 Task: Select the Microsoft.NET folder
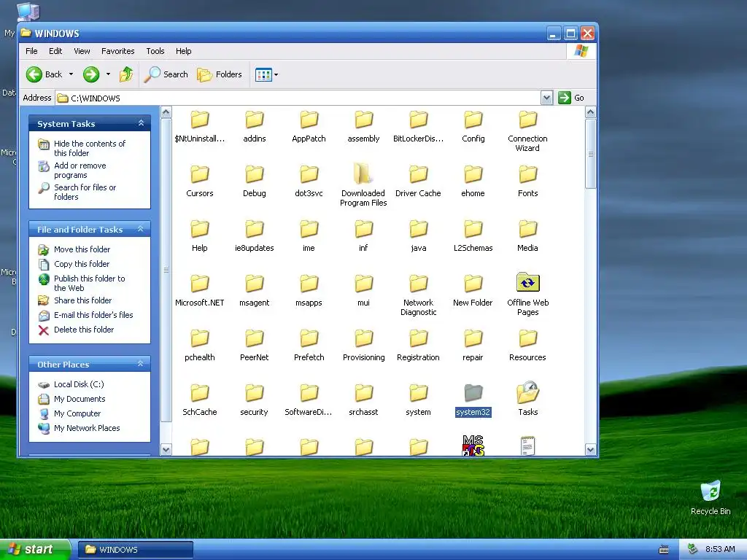pyautogui.click(x=200, y=290)
